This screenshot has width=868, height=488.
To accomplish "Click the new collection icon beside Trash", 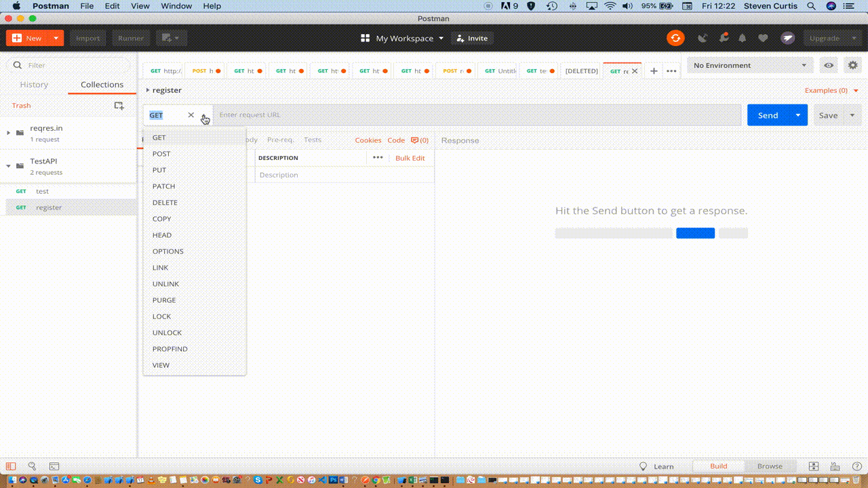I will (119, 105).
